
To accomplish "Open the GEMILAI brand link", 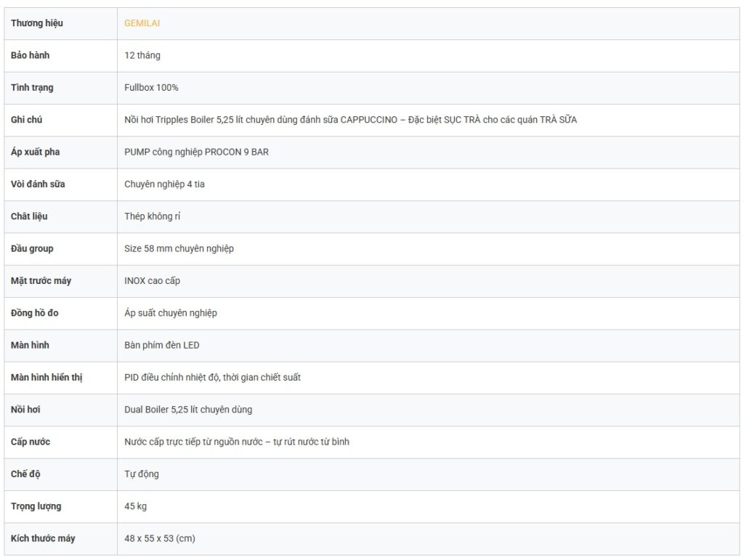I will 142,23.
